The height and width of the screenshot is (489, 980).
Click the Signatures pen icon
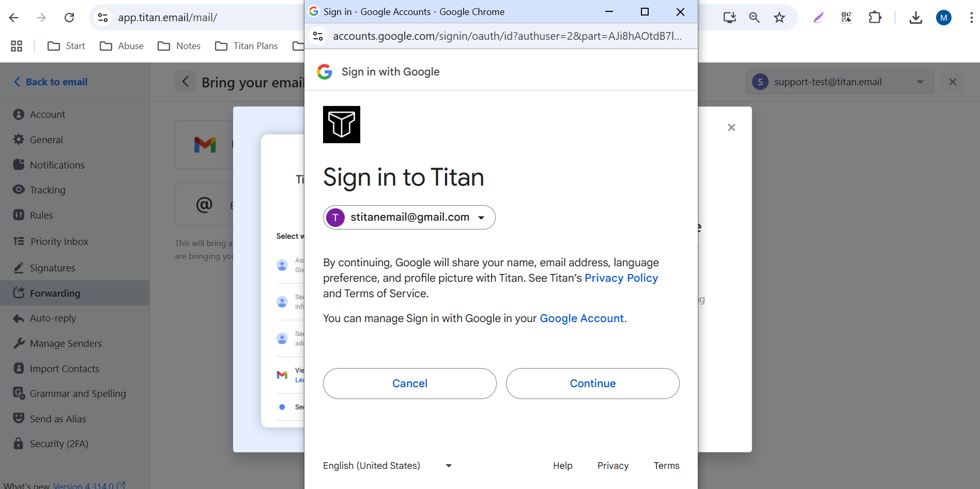pyautogui.click(x=19, y=267)
